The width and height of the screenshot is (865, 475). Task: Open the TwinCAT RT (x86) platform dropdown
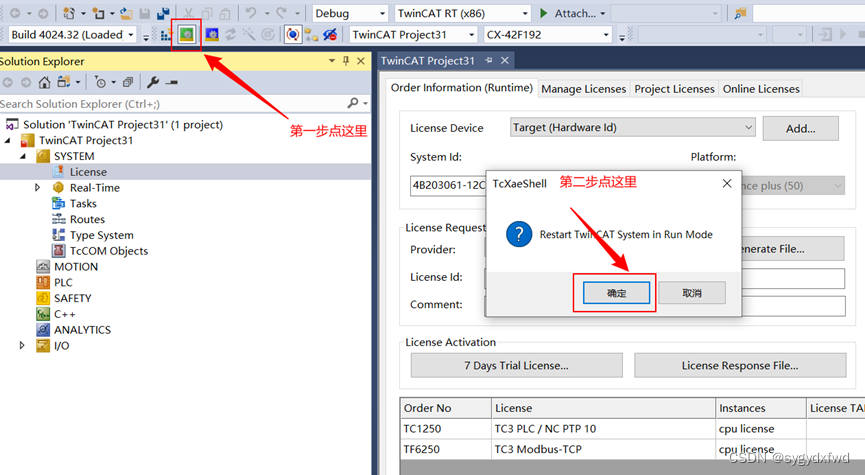pos(525,13)
